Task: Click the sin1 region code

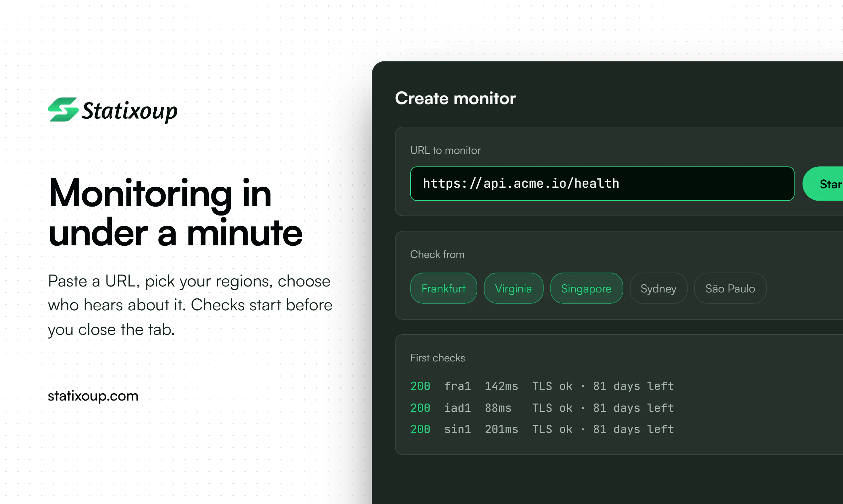Action: (458, 429)
